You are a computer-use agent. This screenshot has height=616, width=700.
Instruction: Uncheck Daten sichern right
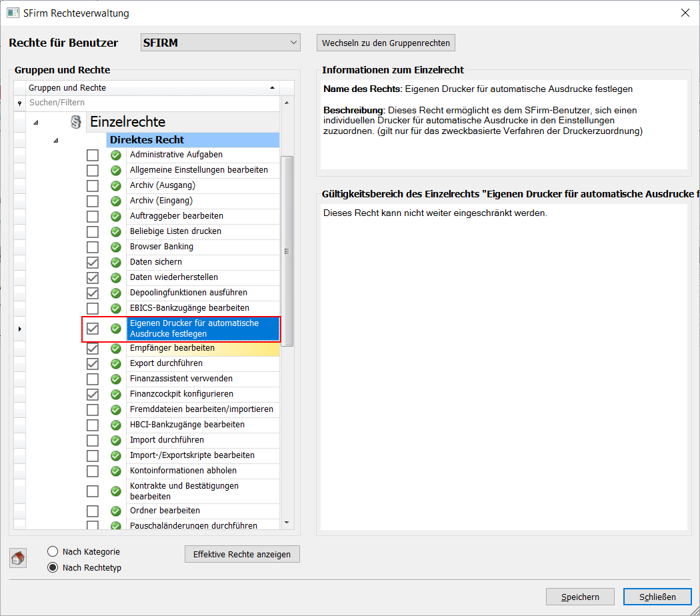pyautogui.click(x=93, y=263)
